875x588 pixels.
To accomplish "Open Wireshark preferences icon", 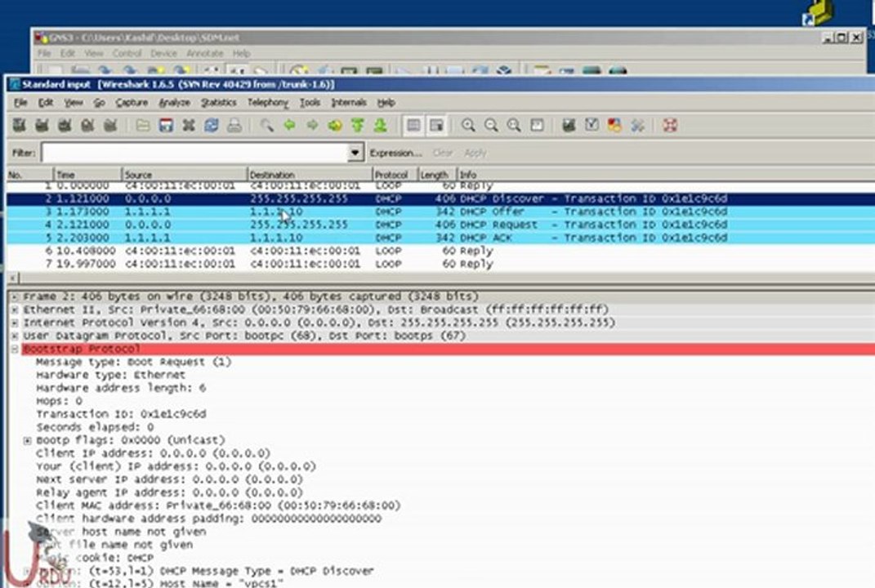I will (637, 126).
